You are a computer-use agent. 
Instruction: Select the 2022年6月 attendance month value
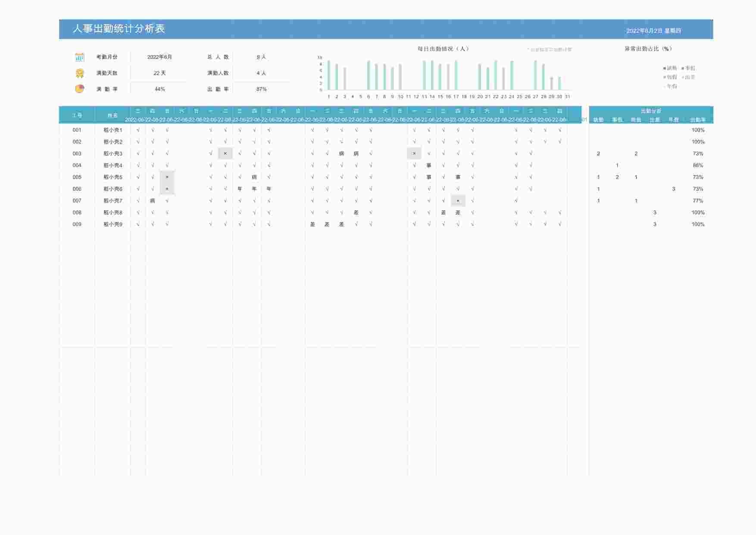[159, 57]
